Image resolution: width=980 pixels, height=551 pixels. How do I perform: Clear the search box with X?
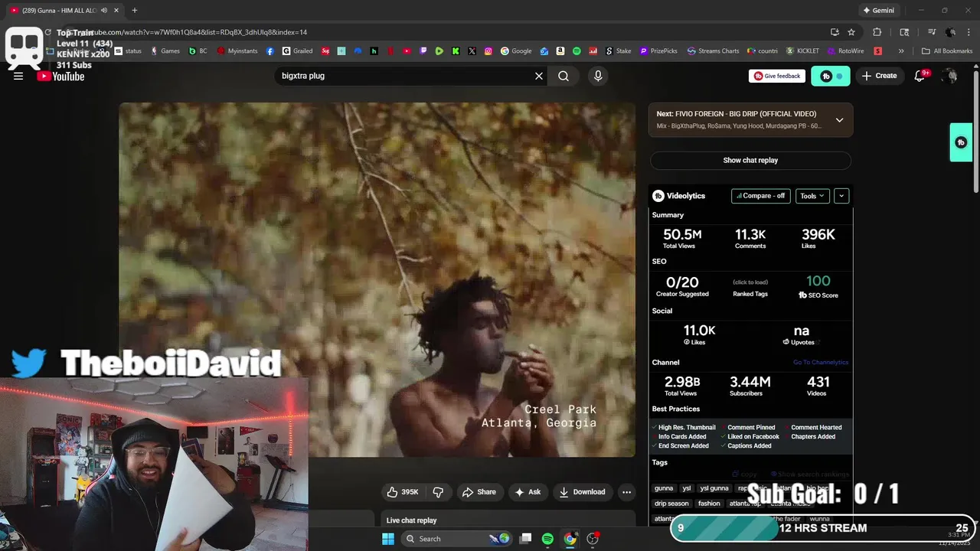point(539,76)
